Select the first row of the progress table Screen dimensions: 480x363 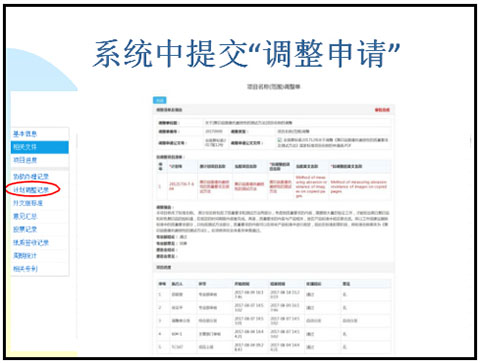tap(274, 294)
